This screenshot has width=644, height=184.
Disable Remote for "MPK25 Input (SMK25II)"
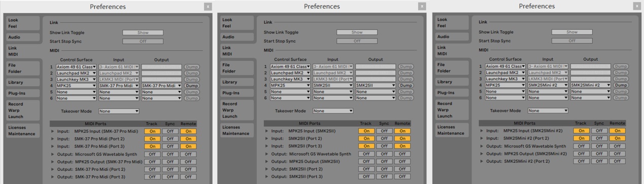click(x=402, y=131)
